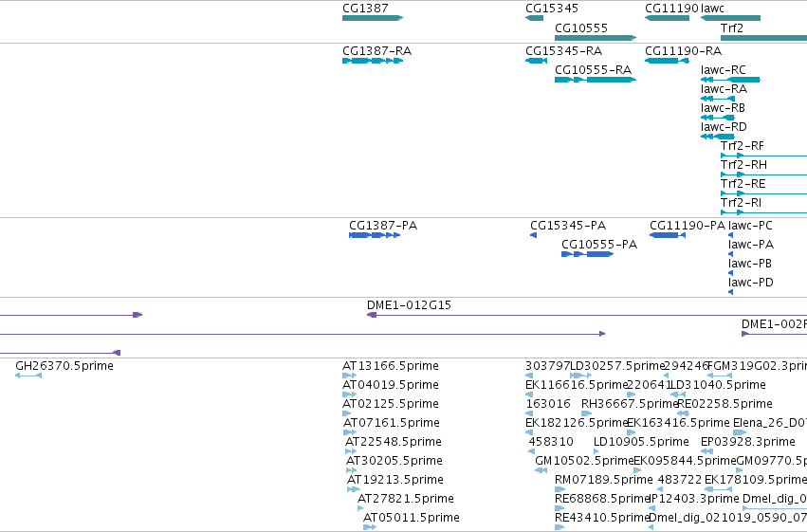Image resolution: width=807 pixels, height=532 pixels.
Task: Select the CG10555 gene arrow glyph
Action: 596,38
